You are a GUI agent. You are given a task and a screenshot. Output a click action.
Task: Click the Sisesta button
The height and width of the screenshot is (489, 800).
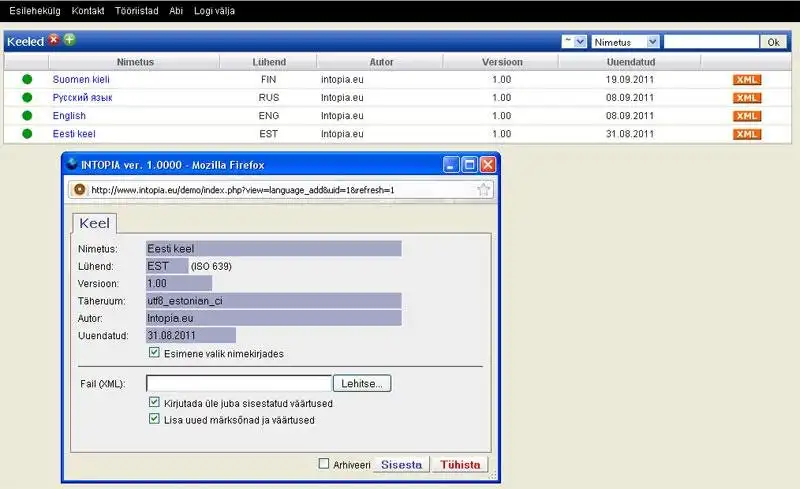[x=401, y=464]
